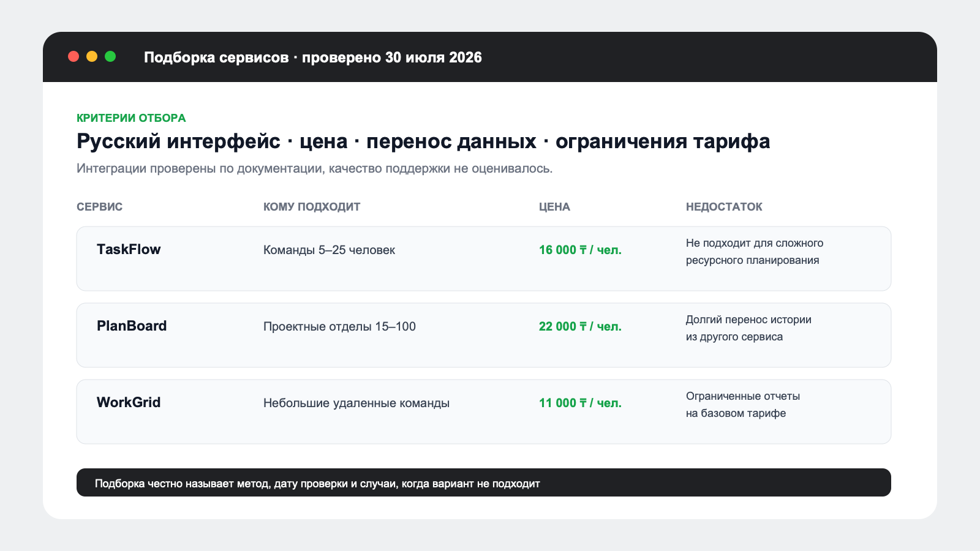Select the WorkGrid service name
The width and height of the screenshot is (980, 551).
point(129,402)
